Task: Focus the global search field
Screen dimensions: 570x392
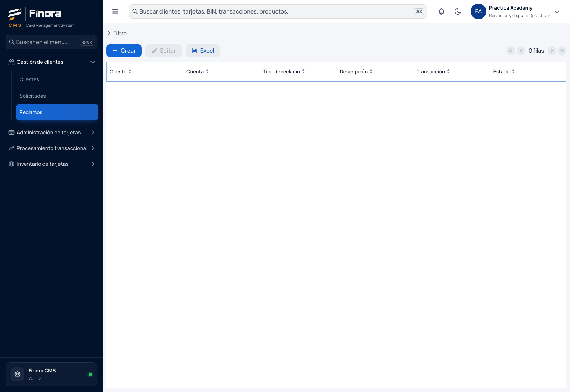Action: 278,11
